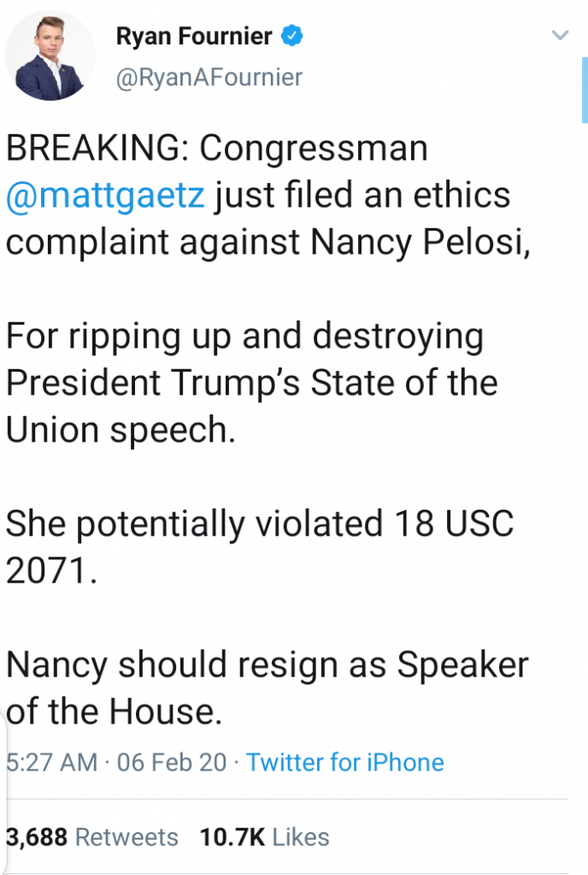The image size is (588, 875).
Task: Open the @RyanAFournier handle link
Action: 208,78
